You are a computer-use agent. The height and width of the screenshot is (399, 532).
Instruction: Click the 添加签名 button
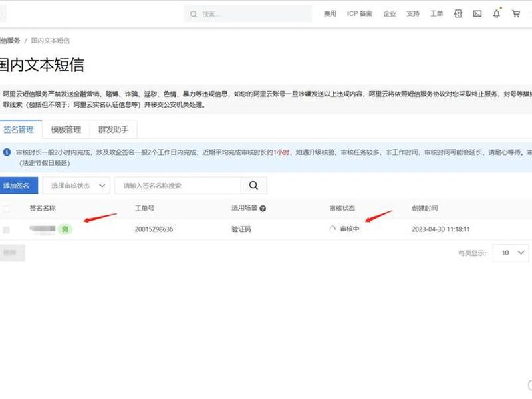[x=19, y=186]
